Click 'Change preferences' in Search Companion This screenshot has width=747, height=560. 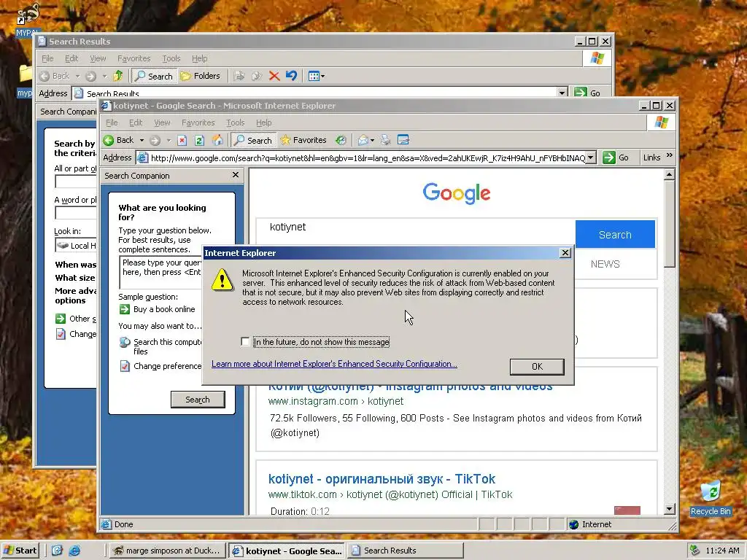click(x=167, y=366)
